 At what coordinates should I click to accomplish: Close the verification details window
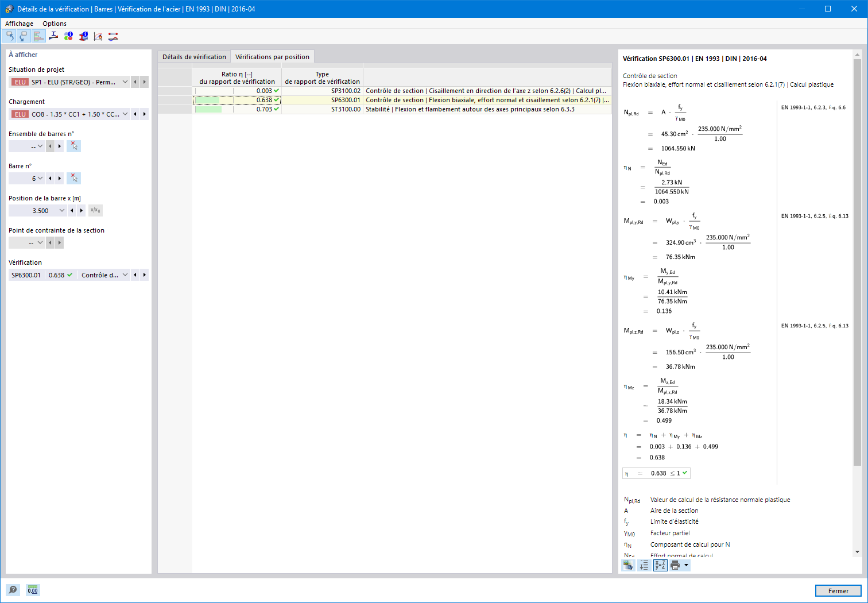click(x=854, y=9)
